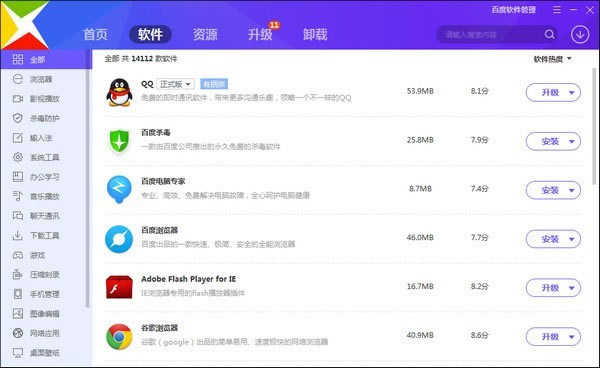Image resolution: width=600 pixels, height=368 pixels.
Task: Click the 百度电脑专家 blue icon
Action: (119, 189)
